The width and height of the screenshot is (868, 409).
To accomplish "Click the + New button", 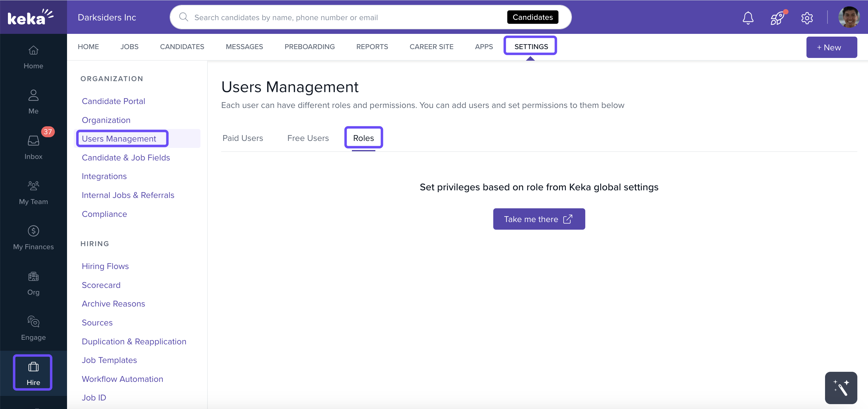I will [831, 48].
